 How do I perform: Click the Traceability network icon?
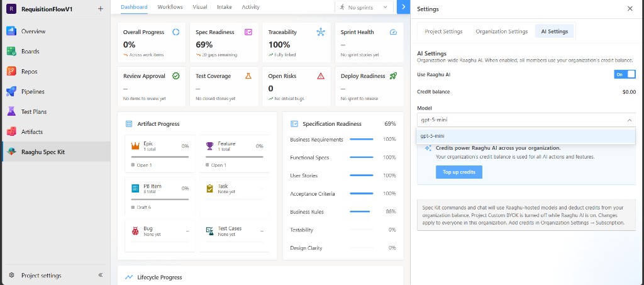[x=321, y=32]
